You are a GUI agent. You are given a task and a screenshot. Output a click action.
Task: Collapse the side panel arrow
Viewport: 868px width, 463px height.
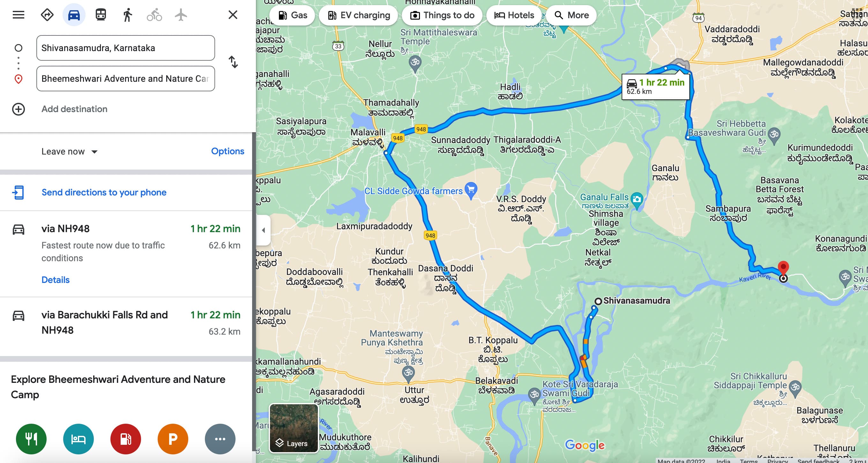point(264,230)
